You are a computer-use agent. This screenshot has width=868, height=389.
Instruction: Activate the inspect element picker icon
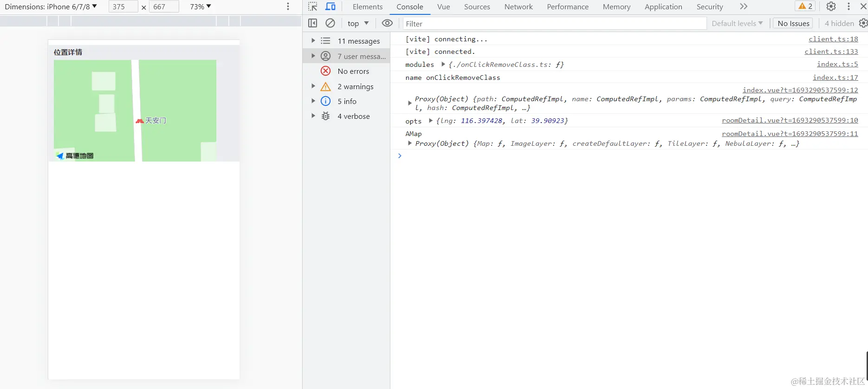[313, 6]
